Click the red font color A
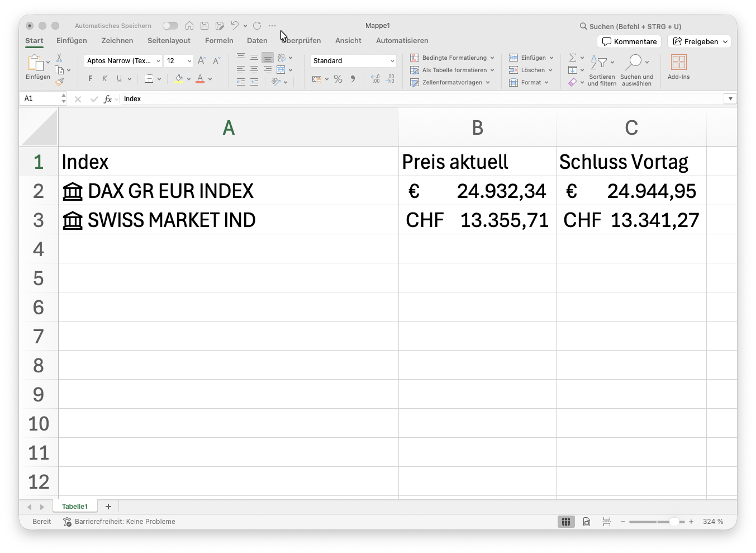Screen dimensions: 756x553 (x=200, y=79)
